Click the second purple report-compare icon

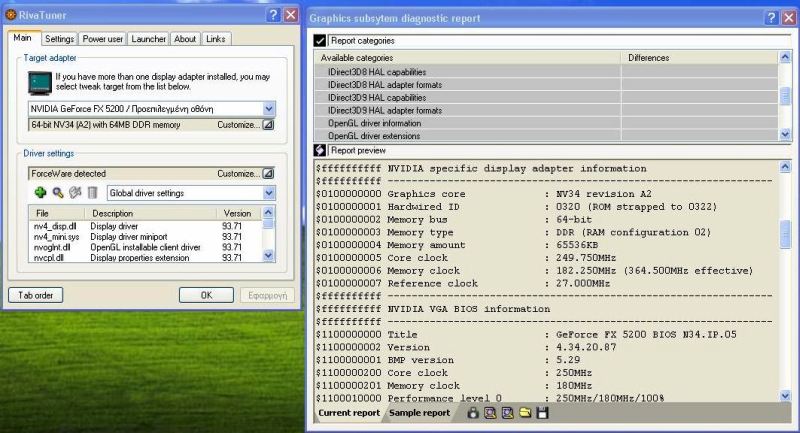point(508,413)
